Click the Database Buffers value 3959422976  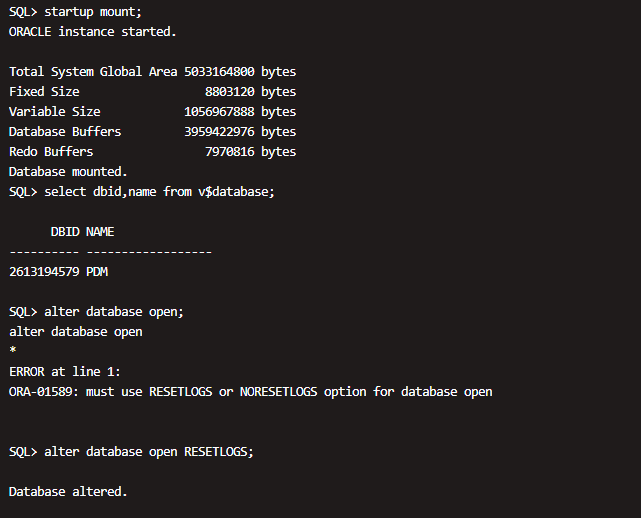click(x=219, y=132)
